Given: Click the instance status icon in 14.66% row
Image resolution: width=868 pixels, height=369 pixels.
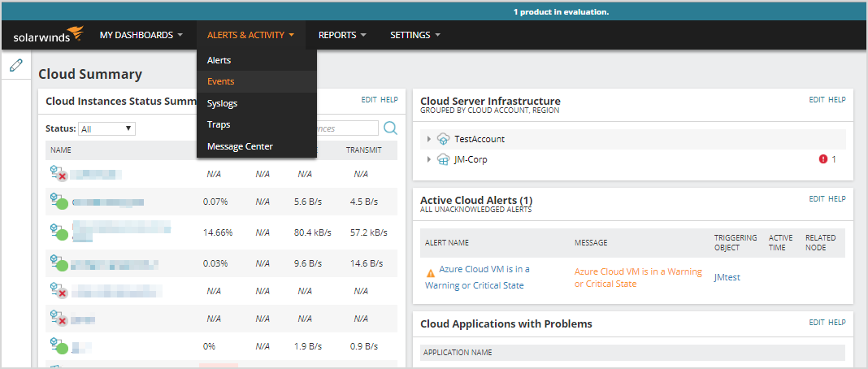Looking at the screenshot, I should [58, 232].
